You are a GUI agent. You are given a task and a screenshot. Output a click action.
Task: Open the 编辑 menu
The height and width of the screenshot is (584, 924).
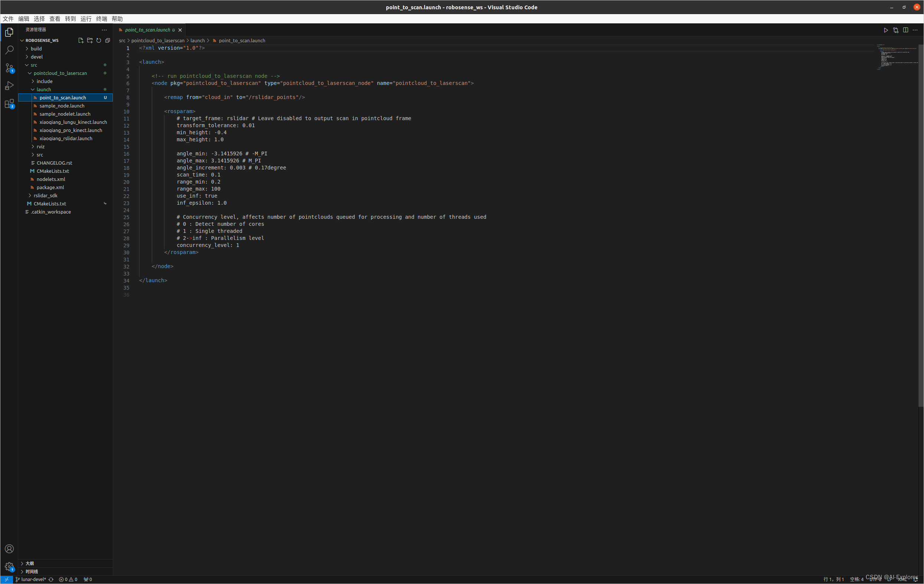[x=24, y=19]
